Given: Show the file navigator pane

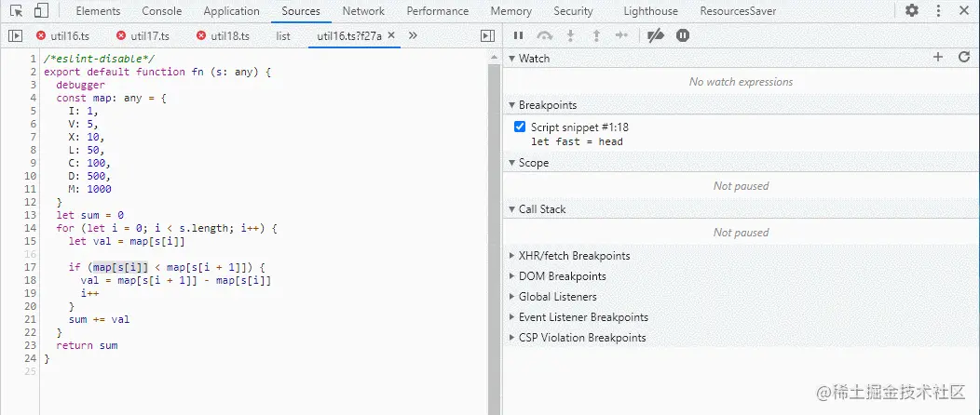Looking at the screenshot, I should click(15, 36).
